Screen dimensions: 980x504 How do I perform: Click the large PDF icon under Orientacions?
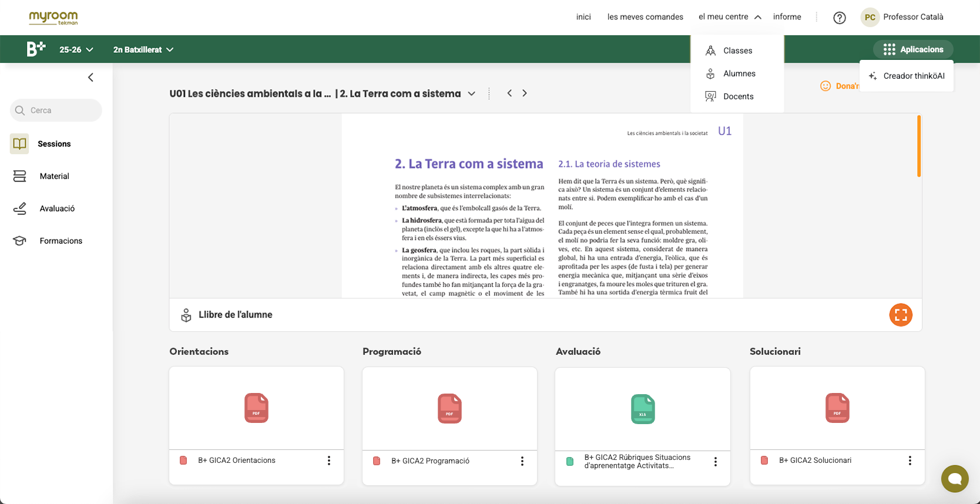coord(256,408)
